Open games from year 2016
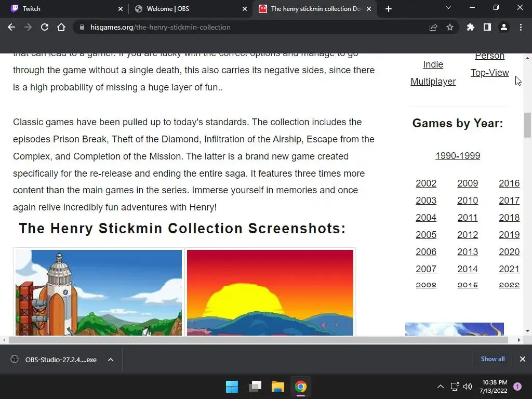 tap(509, 183)
